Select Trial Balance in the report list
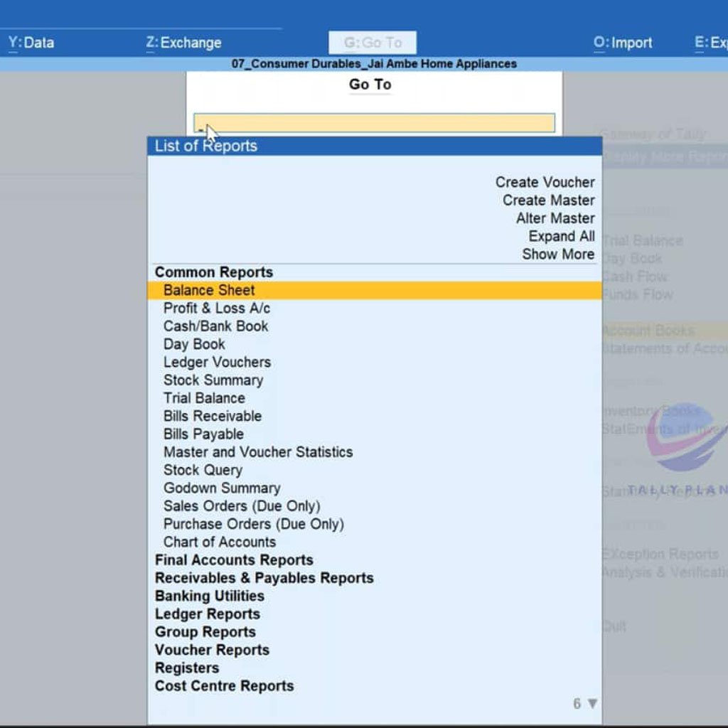728x728 pixels. [x=204, y=398]
